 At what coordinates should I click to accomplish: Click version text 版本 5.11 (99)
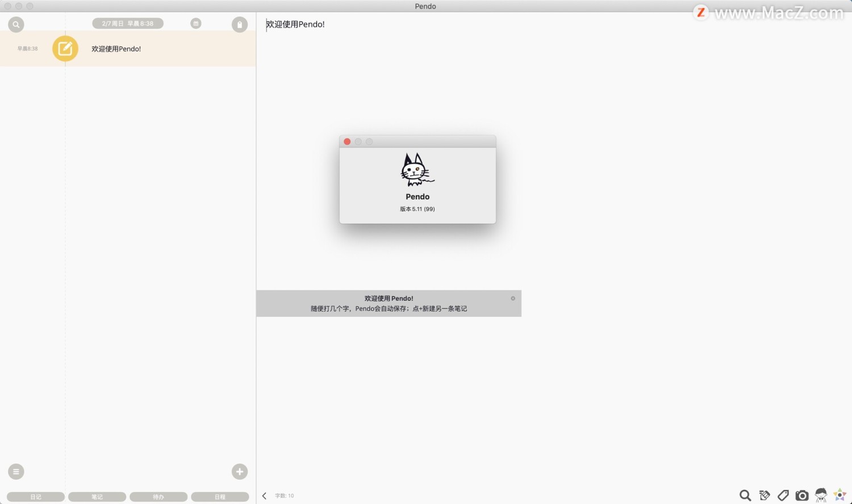(417, 209)
